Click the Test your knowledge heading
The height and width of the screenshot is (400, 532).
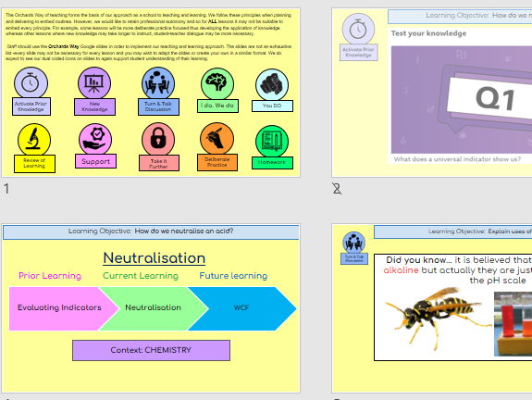(x=428, y=33)
